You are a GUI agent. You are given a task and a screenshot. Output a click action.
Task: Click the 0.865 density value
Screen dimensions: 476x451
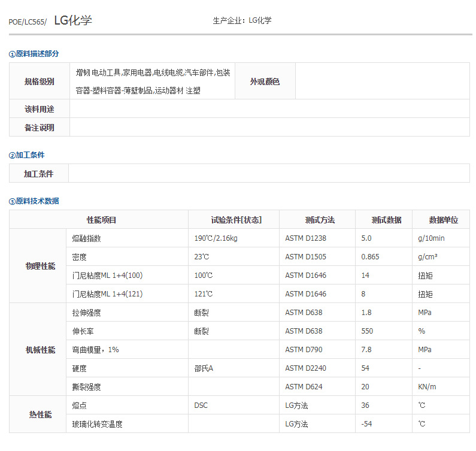click(x=370, y=257)
